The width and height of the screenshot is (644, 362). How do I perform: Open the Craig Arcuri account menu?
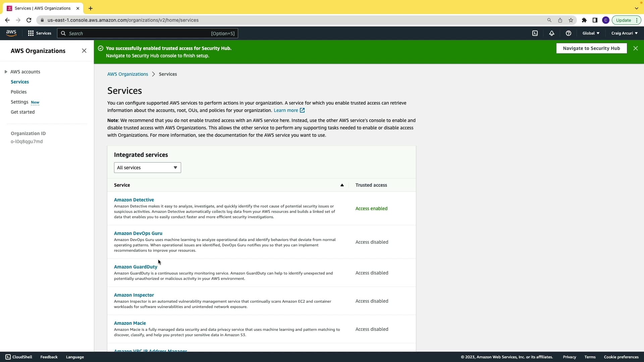(624, 33)
